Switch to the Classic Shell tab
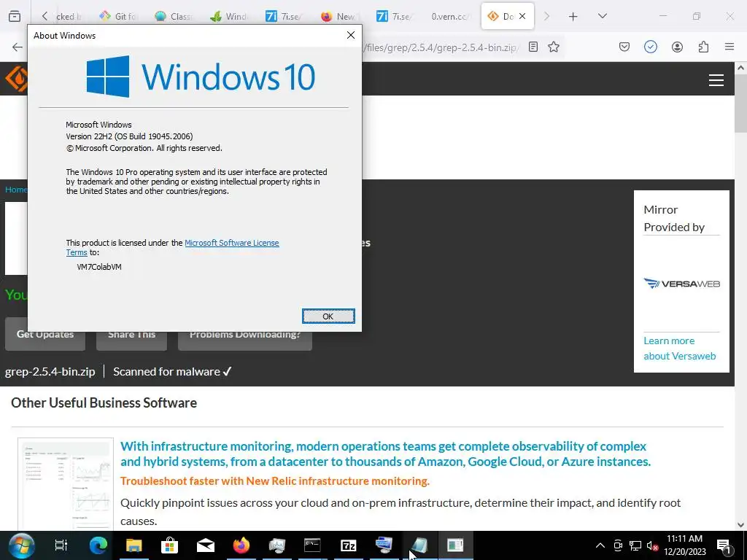 174,16
